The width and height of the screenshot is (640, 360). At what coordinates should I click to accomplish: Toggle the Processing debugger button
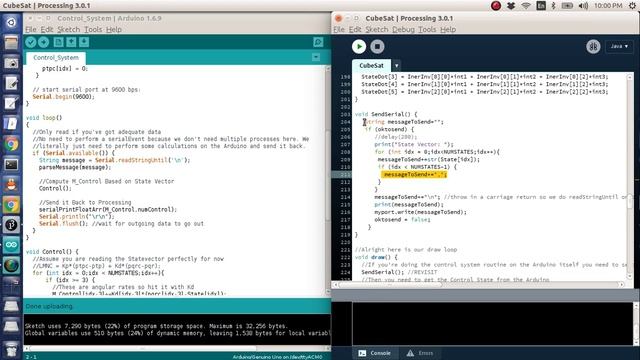(593, 47)
